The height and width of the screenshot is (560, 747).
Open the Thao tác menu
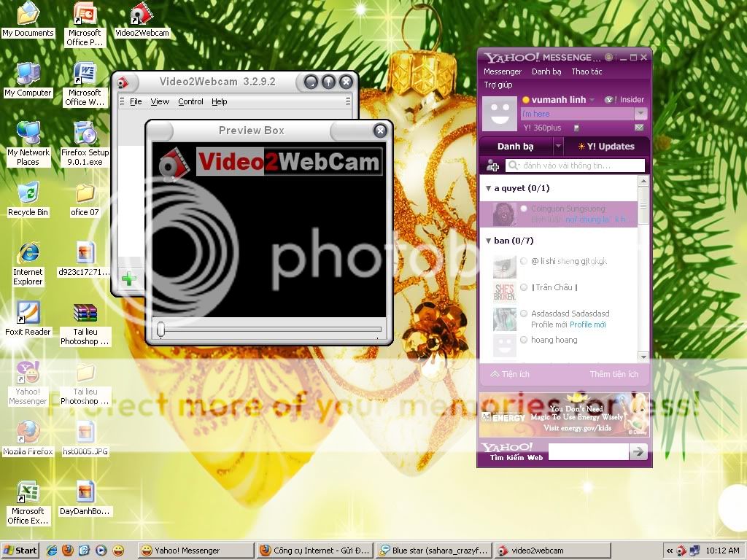point(587,71)
